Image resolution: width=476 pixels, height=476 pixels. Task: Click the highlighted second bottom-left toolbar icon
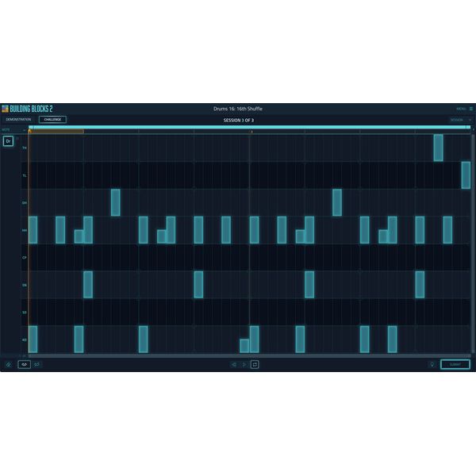point(24,364)
